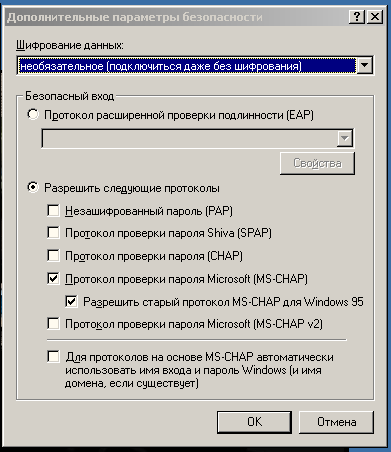Click the dialog title bar 'Дополнительные параметры безопасности'
This screenshot has width=391, height=452.
point(135,17)
